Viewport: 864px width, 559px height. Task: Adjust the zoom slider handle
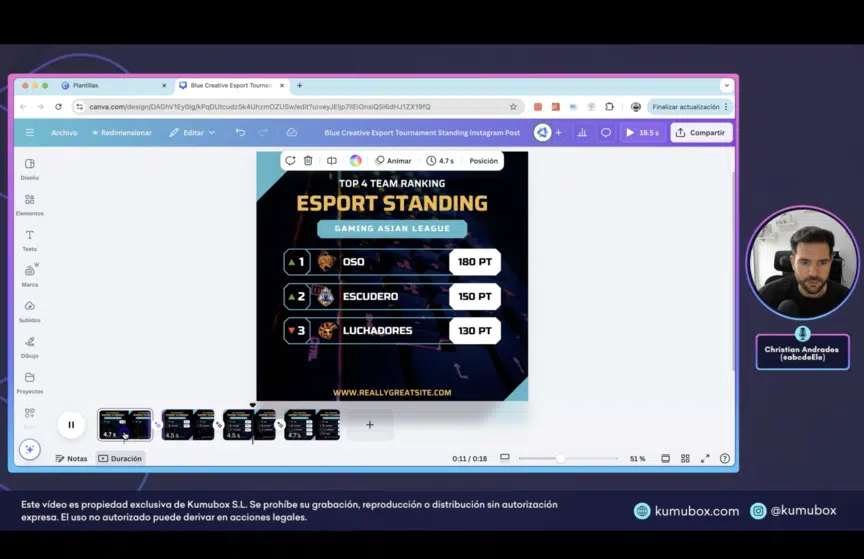560,458
